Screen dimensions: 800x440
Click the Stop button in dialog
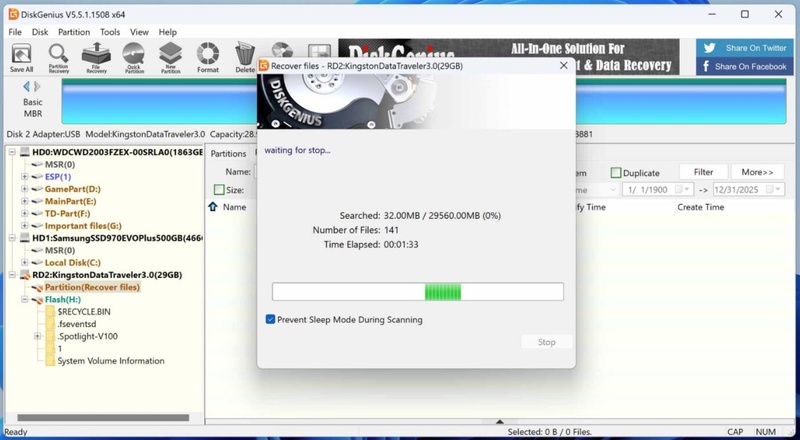click(546, 342)
